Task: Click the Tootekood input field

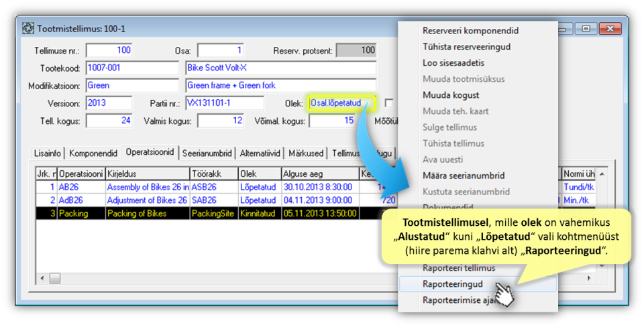Action: [132, 68]
